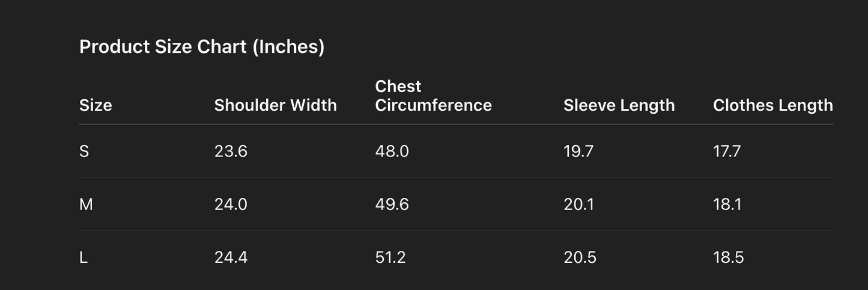Screen dimensions: 868x290
Task: Select the L size row label
Action: tap(83, 258)
